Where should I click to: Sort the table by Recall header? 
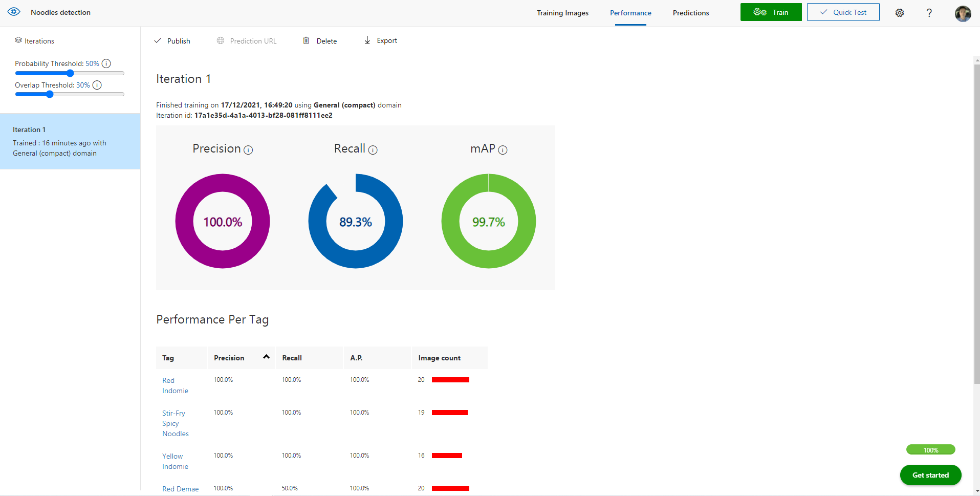coord(292,358)
